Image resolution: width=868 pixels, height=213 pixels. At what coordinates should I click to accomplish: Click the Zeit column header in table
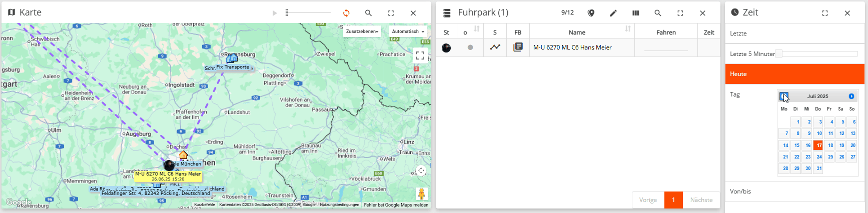(x=709, y=32)
